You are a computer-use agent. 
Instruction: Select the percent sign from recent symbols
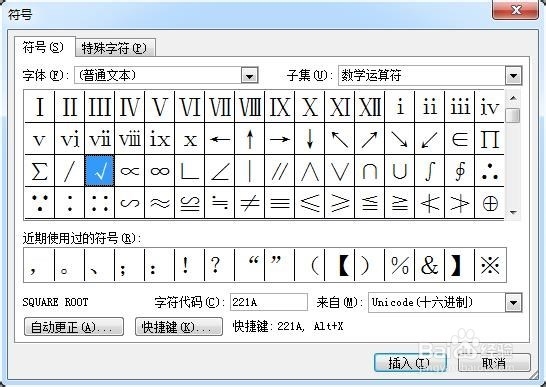point(399,265)
